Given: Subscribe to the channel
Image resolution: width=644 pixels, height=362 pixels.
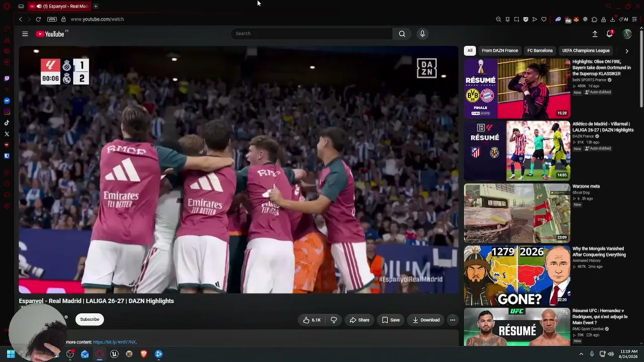Looking at the screenshot, I should [90, 319].
